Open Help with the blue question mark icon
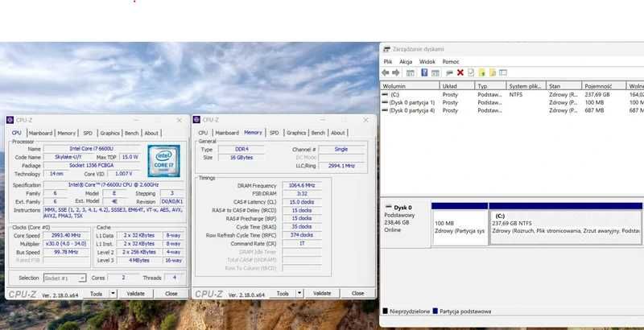 pyautogui.click(x=424, y=72)
